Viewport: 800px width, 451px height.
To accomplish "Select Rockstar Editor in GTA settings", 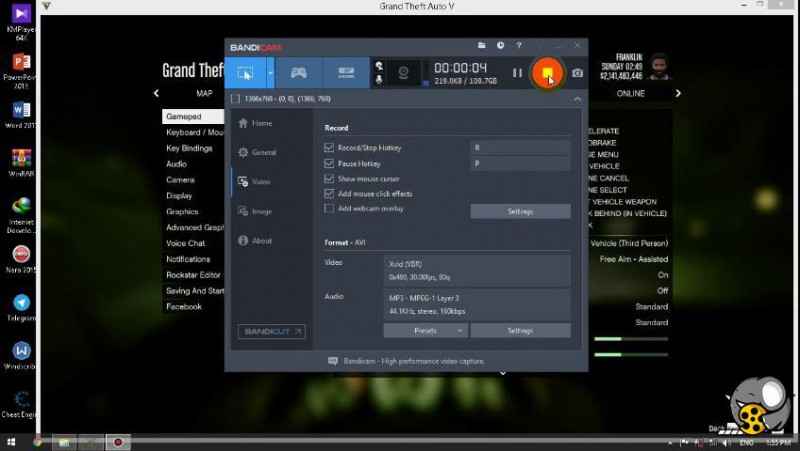I will point(193,275).
